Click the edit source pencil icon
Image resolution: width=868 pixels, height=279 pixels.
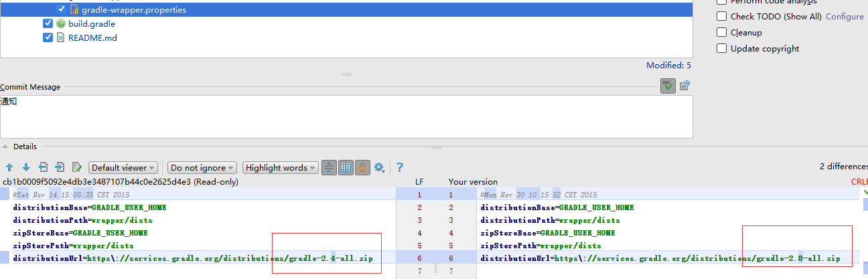(x=77, y=167)
